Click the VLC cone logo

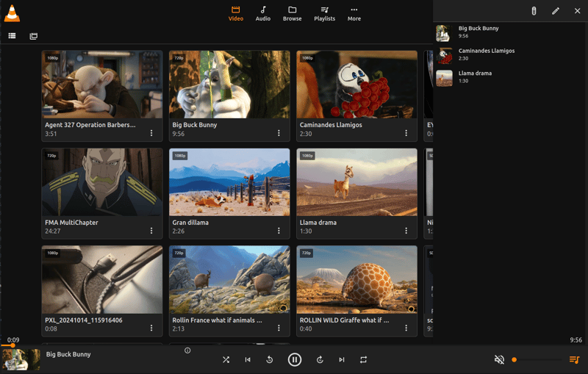click(12, 13)
